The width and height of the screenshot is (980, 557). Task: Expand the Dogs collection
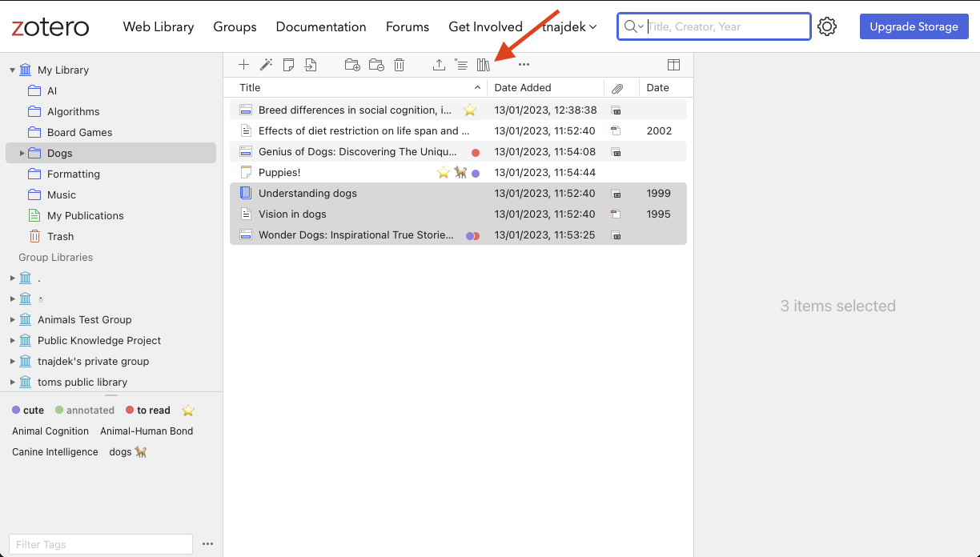pos(22,153)
